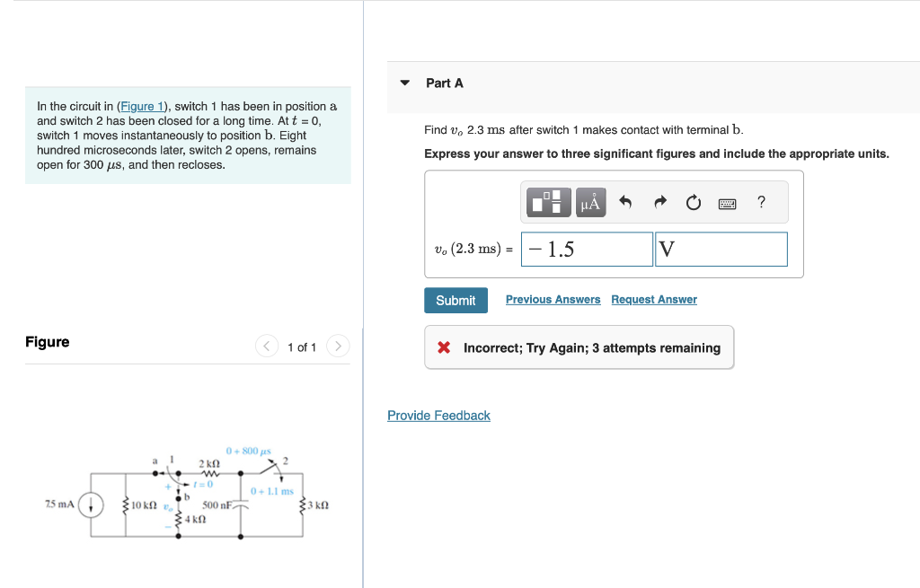This screenshot has height=588, width=920.
Task: Click the red X incorrect indicator
Action: coord(446,347)
